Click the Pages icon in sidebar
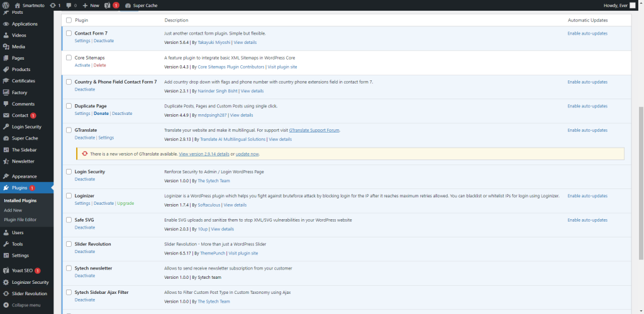Screen dimensions: 644x314 pos(6,58)
